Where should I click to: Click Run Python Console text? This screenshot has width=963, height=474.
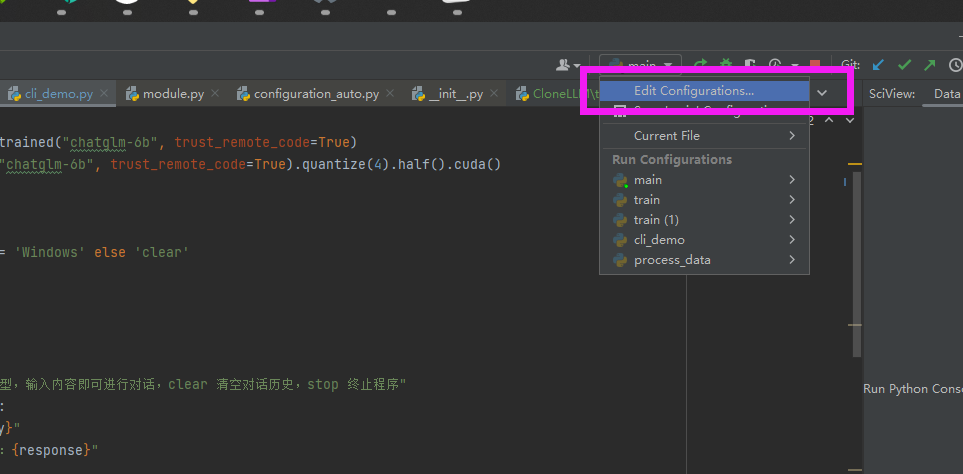(913, 389)
